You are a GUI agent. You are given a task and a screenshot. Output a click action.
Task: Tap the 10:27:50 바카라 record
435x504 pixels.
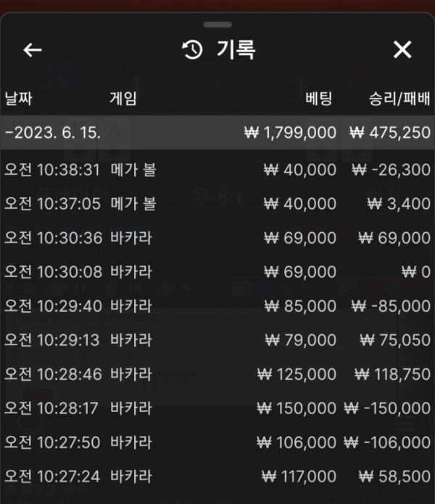(x=217, y=442)
